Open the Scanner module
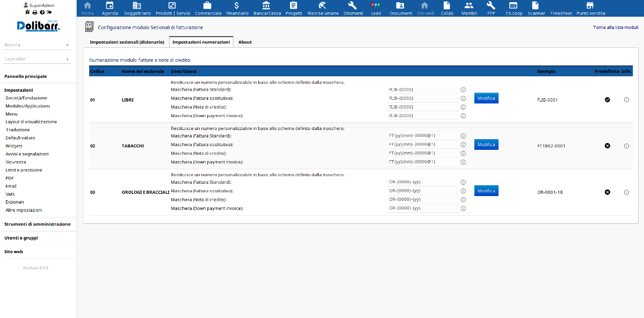Viewport: 644px width, 318px height. click(x=536, y=8)
